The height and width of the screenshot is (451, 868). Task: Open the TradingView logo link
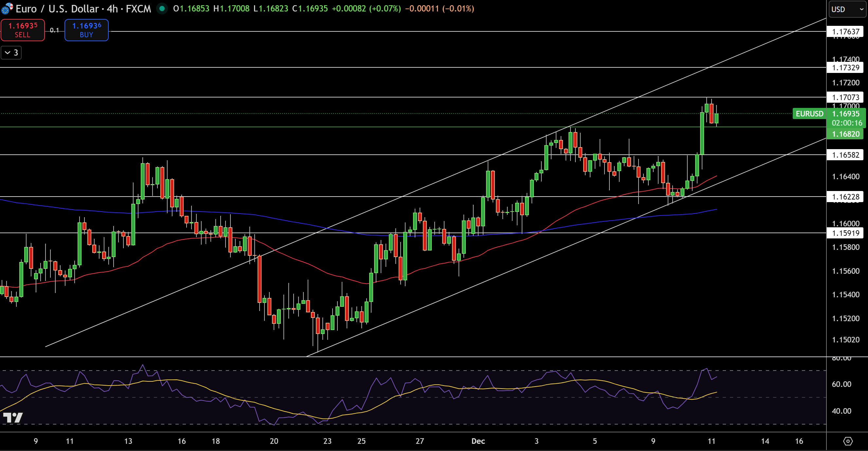(x=13, y=418)
